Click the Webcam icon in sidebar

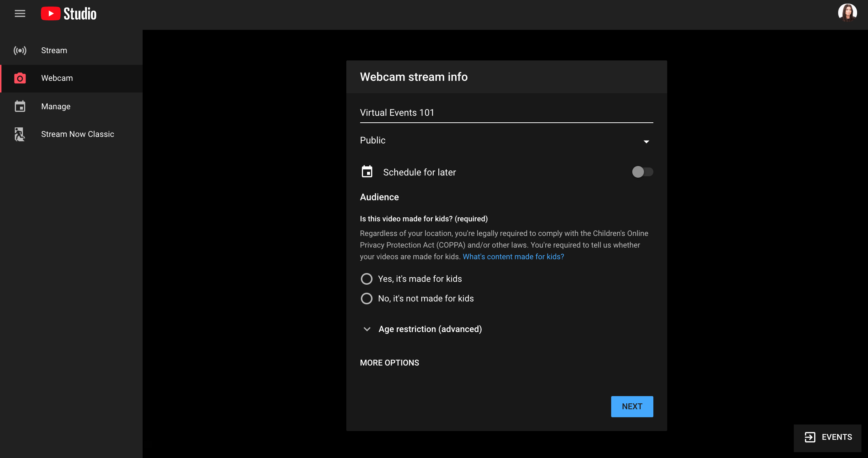(x=20, y=78)
